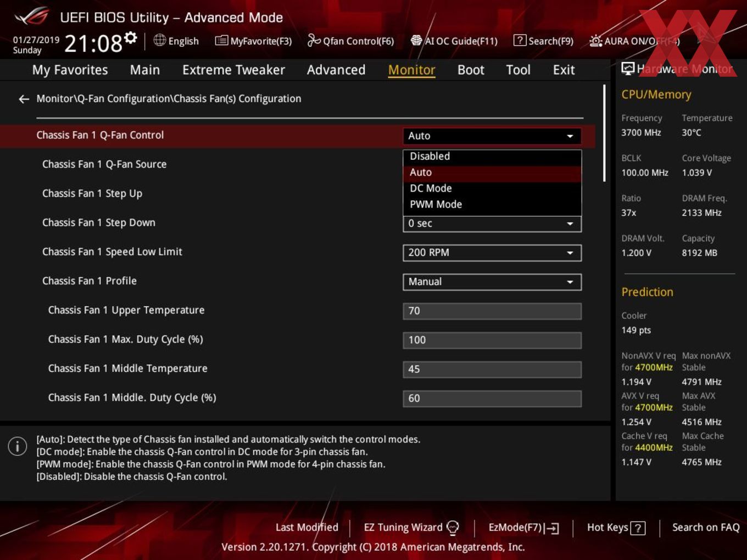
Task: Edit the Max. Duty Cycle field showing 100
Action: coord(492,340)
